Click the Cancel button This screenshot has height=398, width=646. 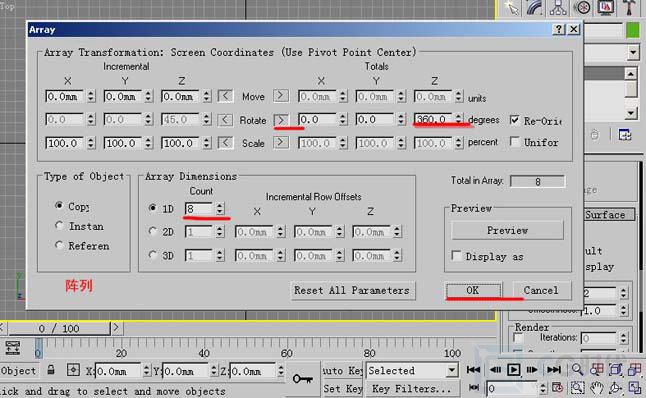[x=541, y=290]
